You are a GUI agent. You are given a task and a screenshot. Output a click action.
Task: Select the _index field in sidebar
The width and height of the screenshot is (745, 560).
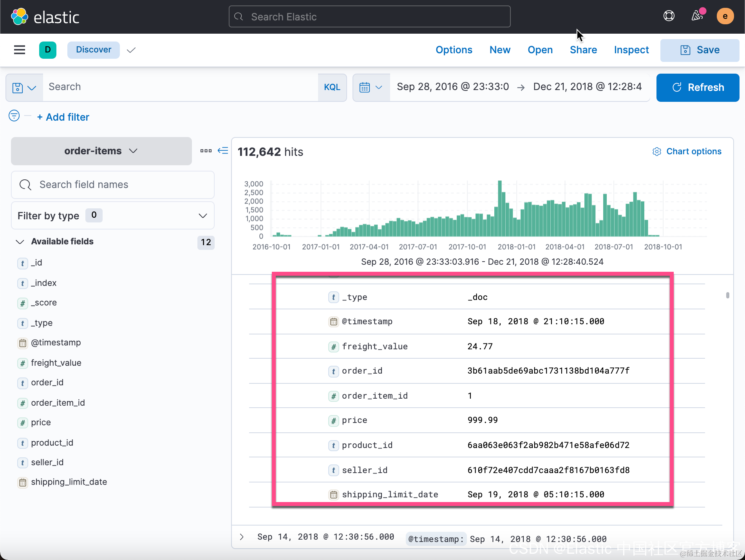coord(43,283)
